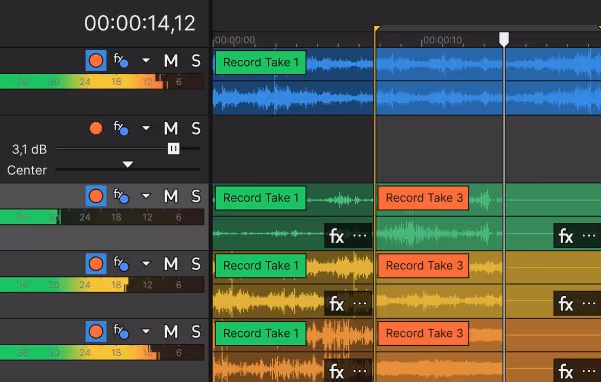Expand the yellow track's dropdown arrow
601x382 pixels.
click(x=146, y=264)
